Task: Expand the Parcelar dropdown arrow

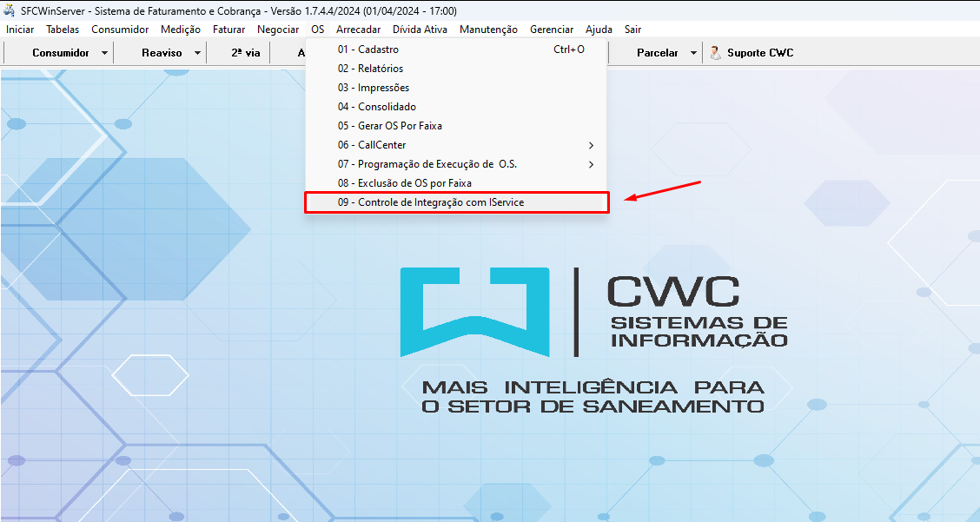Action: pyautogui.click(x=693, y=53)
